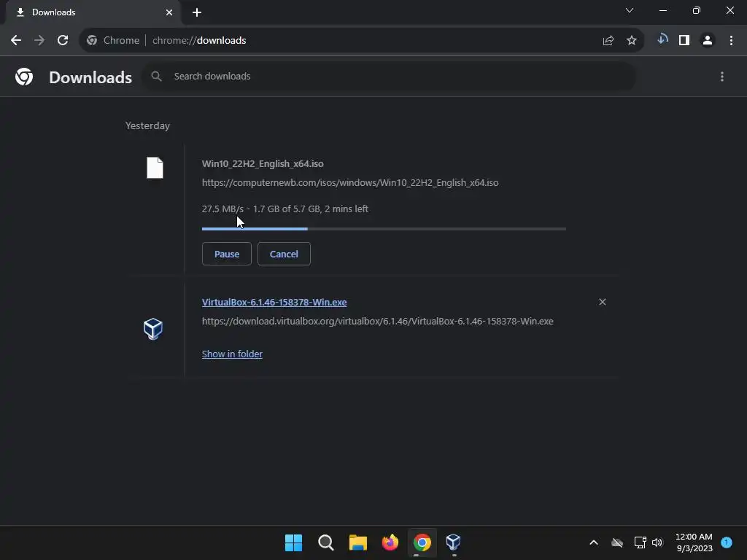
Task: Bookmark this tab with the star icon
Action: point(632,41)
